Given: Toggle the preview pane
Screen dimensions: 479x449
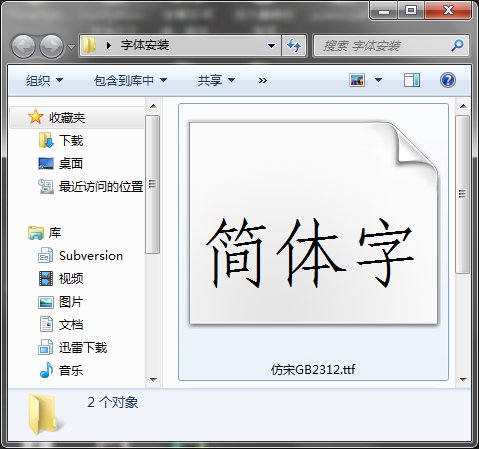Looking at the screenshot, I should click(412, 80).
